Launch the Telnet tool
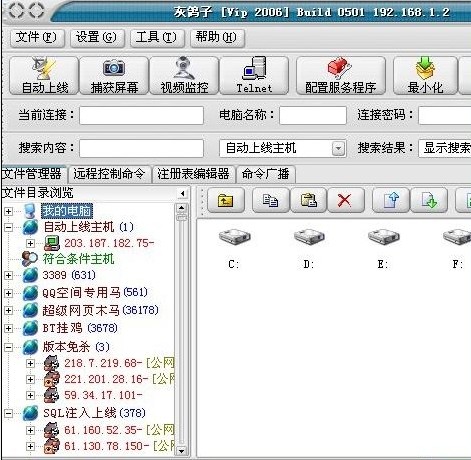Image resolution: width=471 pixels, height=460 pixels. [x=254, y=76]
